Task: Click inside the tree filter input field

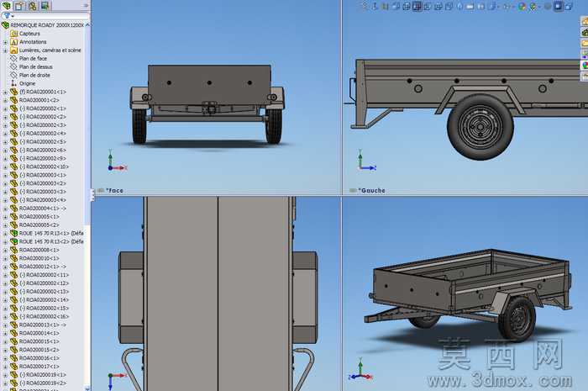Action: 52,16
